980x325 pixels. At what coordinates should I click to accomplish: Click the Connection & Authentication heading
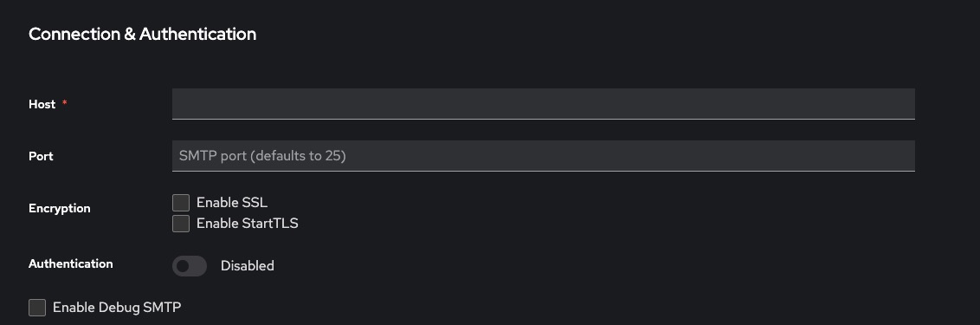[143, 34]
